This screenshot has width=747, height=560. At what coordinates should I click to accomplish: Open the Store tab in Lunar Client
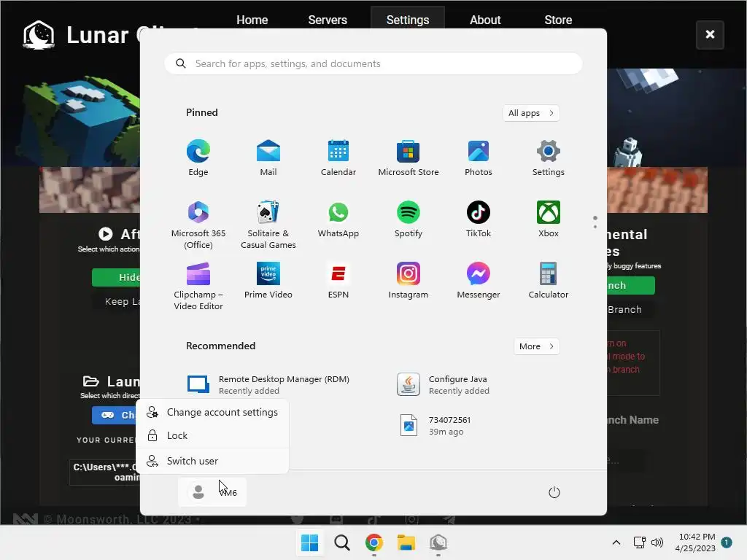(558, 20)
